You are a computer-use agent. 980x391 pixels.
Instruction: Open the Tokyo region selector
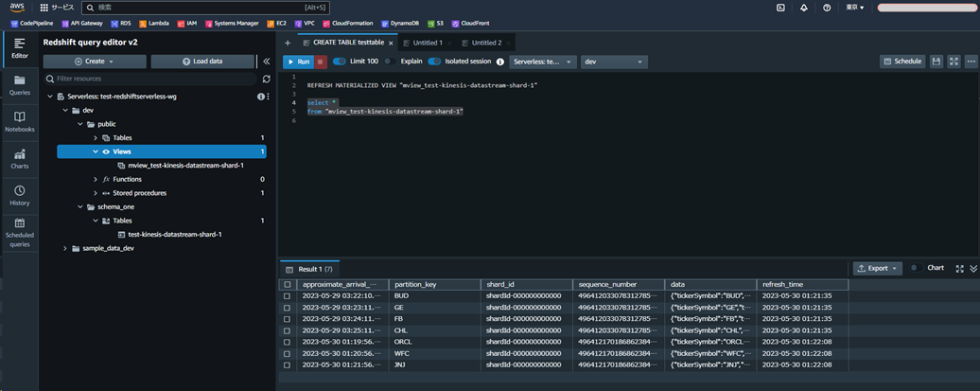point(854,8)
